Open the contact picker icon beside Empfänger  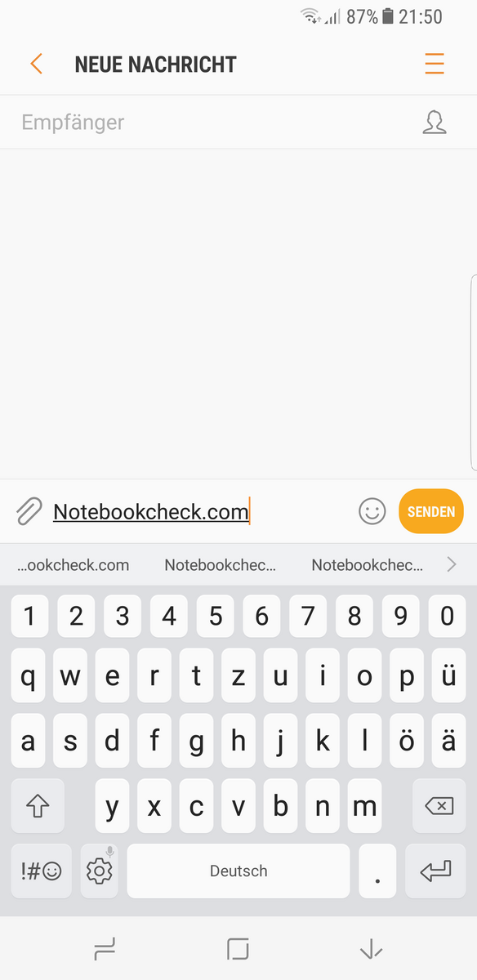point(435,122)
